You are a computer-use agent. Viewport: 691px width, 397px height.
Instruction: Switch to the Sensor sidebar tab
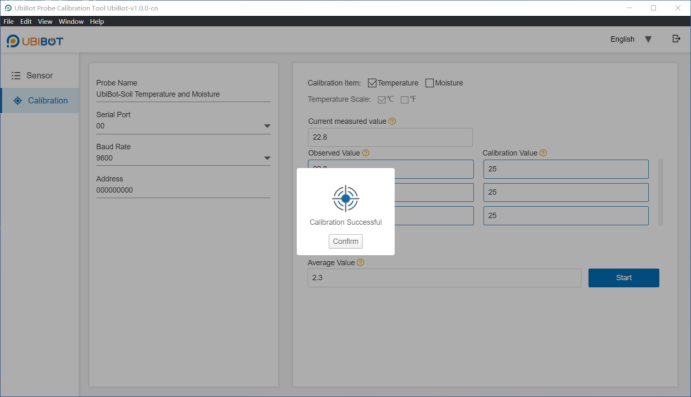40,75
